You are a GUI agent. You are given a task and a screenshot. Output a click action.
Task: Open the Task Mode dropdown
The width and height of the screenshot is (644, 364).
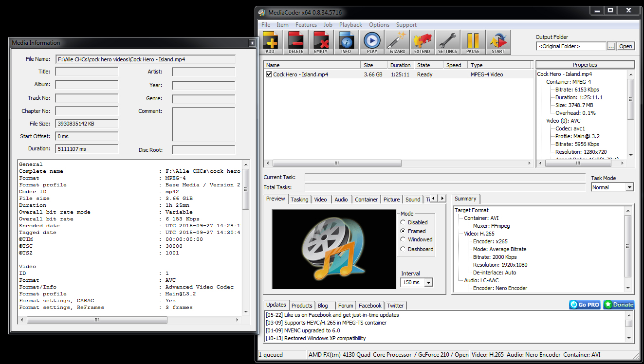(x=629, y=187)
